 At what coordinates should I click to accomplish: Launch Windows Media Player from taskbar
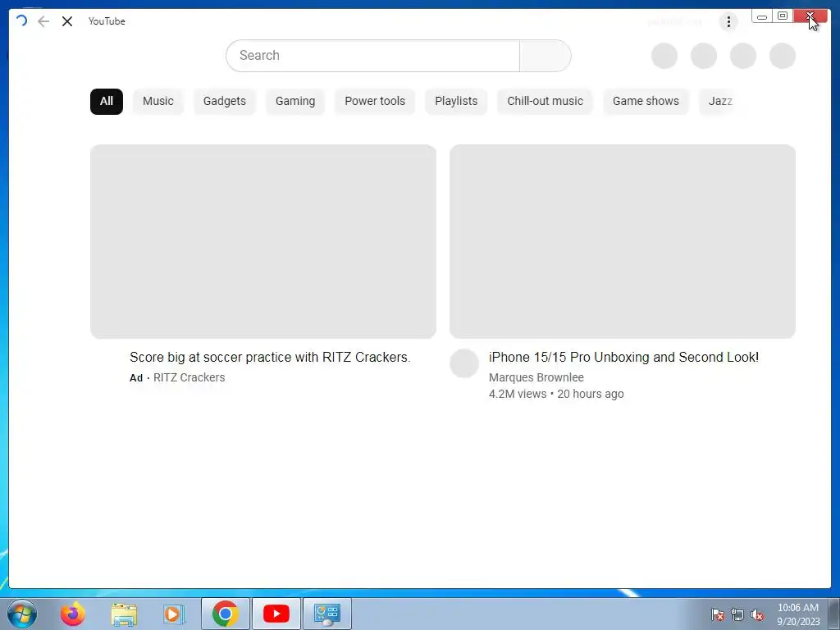174,614
